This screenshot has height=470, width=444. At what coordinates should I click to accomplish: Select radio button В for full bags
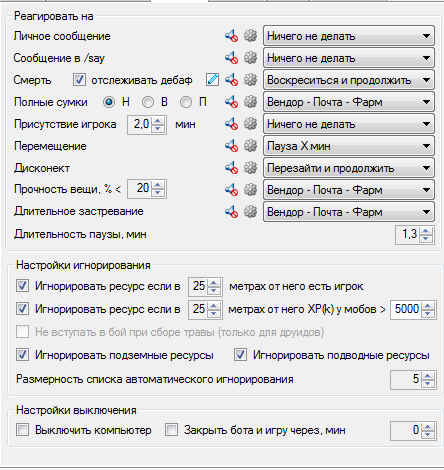[x=148, y=102]
